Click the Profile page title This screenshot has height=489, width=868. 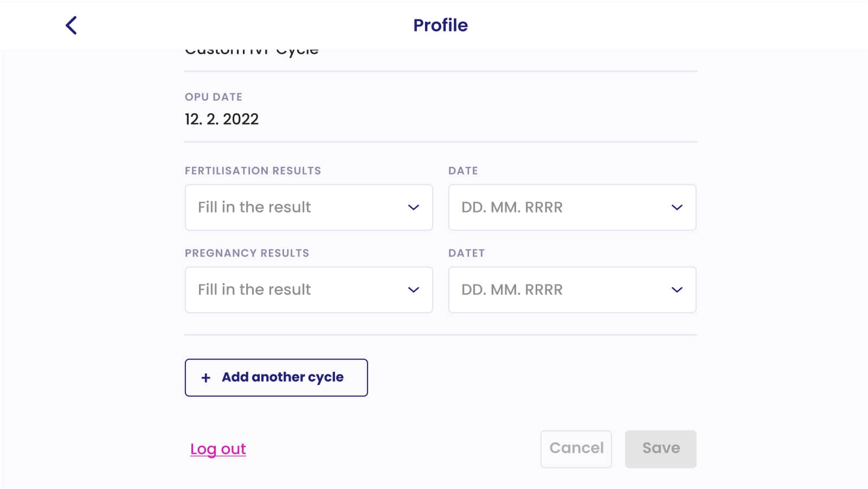(440, 25)
